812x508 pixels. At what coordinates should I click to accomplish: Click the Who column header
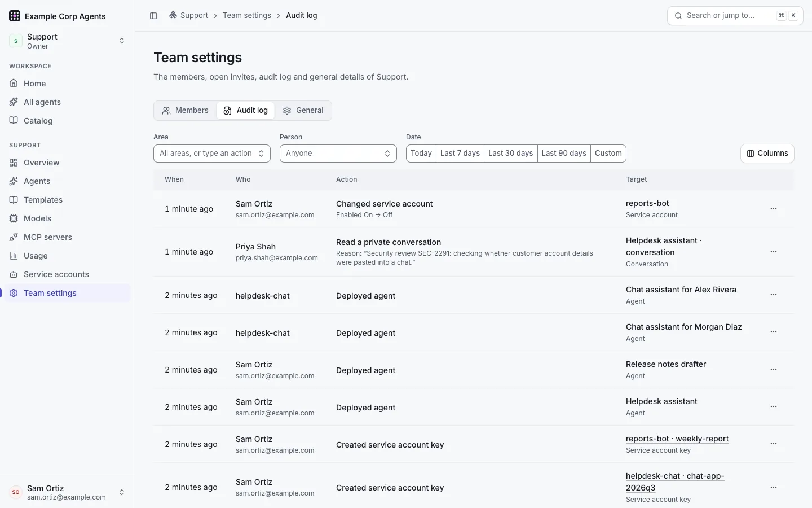click(x=243, y=179)
